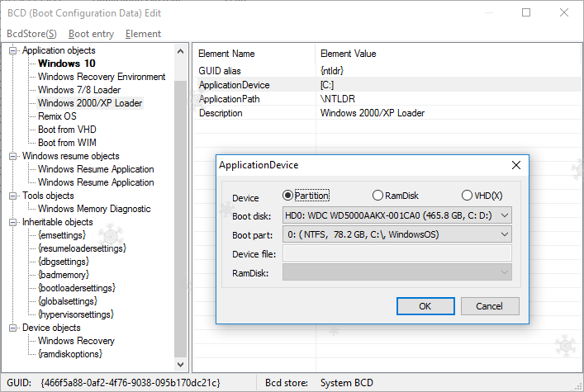Select the Remix OS entry

(x=57, y=116)
